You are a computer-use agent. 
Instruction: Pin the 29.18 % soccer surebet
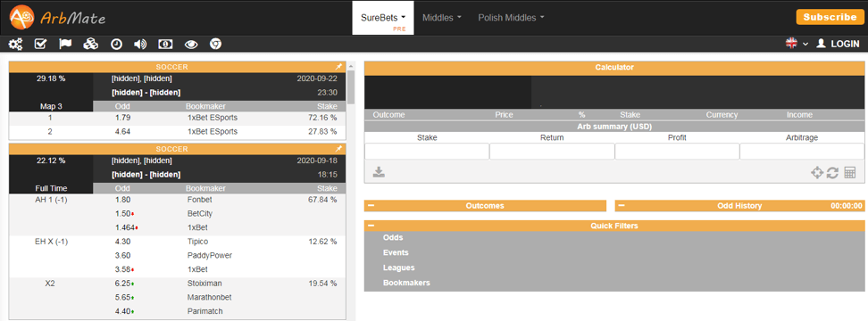(x=338, y=67)
